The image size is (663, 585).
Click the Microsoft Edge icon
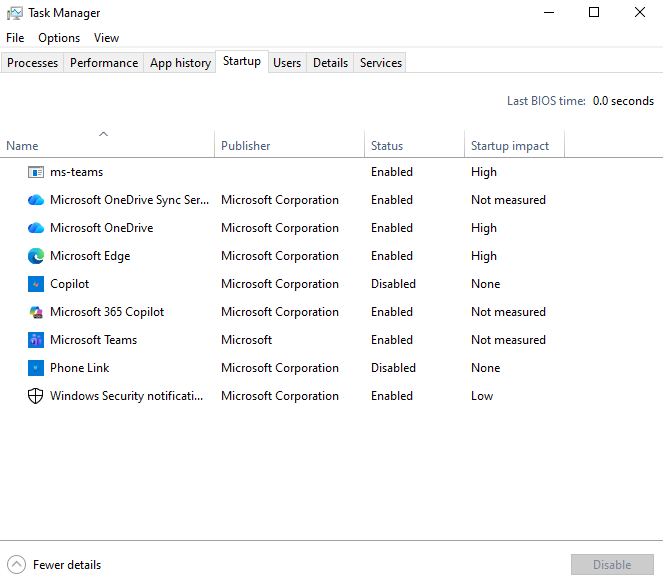point(36,256)
